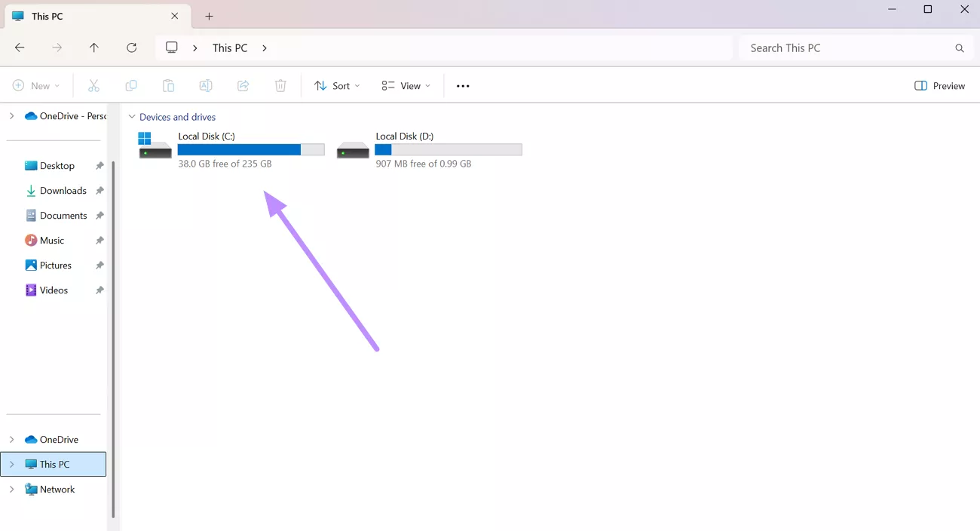Click the Rename icon in the toolbar
This screenshot has height=531, width=980.
206,85
